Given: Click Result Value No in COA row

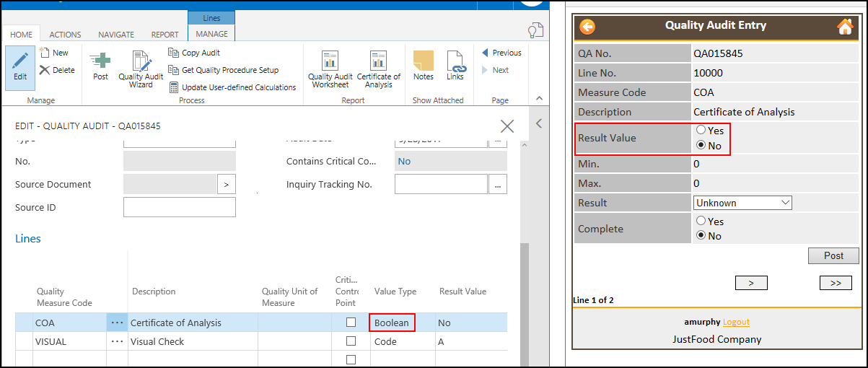Looking at the screenshot, I should (x=471, y=323).
